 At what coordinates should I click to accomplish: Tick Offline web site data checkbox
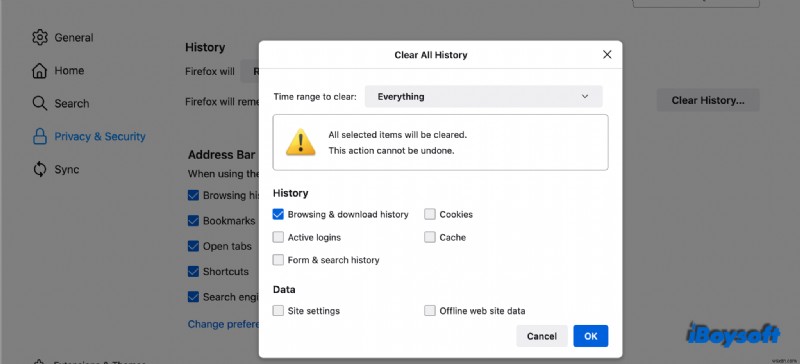pos(430,310)
